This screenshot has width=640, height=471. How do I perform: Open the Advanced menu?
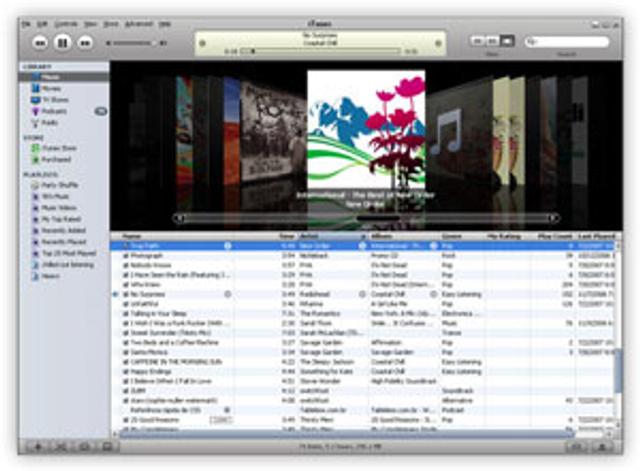(x=139, y=24)
